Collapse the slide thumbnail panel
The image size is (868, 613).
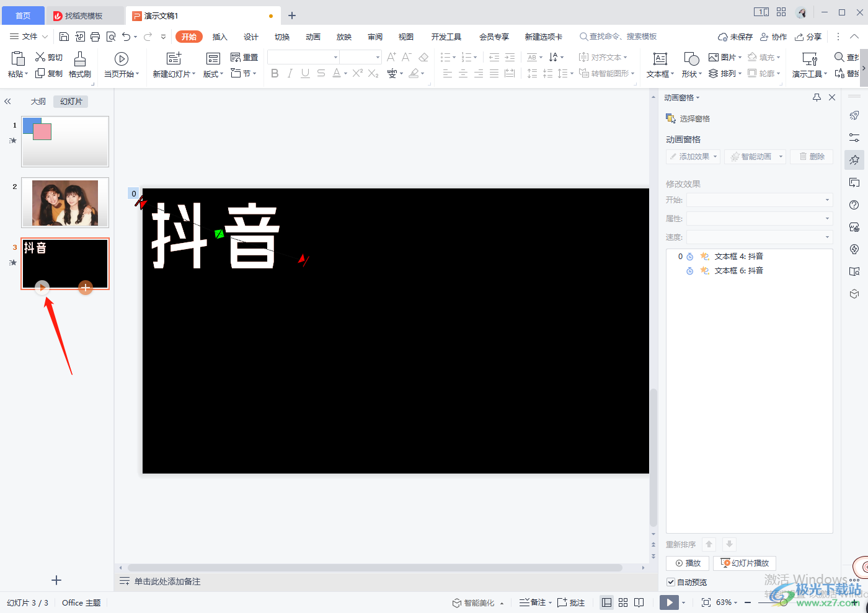click(7, 101)
